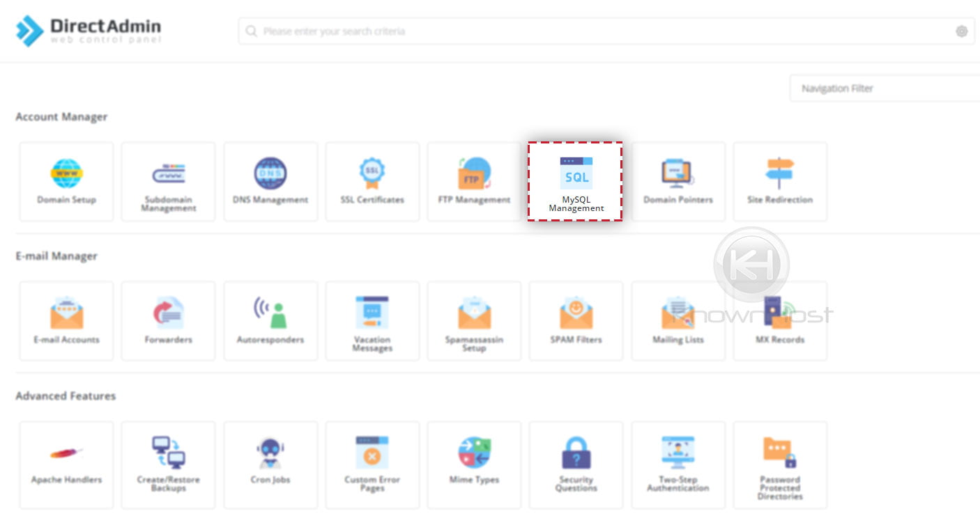
Task: Open SSL Certificates
Action: coord(372,181)
